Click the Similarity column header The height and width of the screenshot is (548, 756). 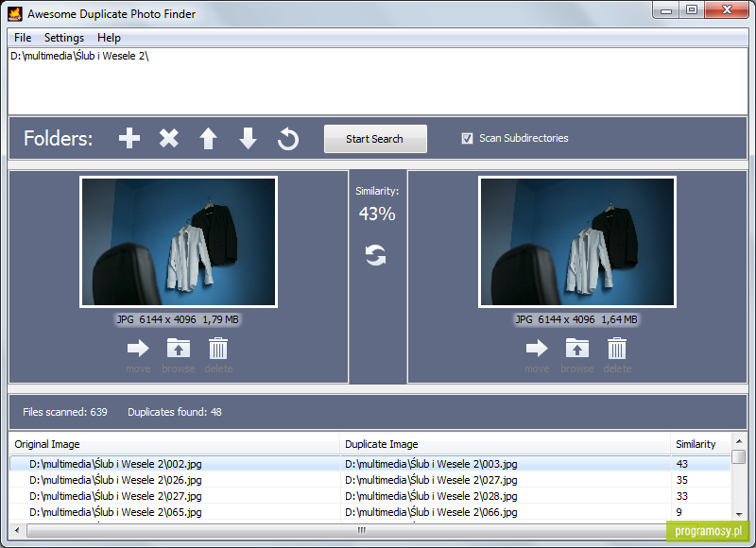[701, 444]
